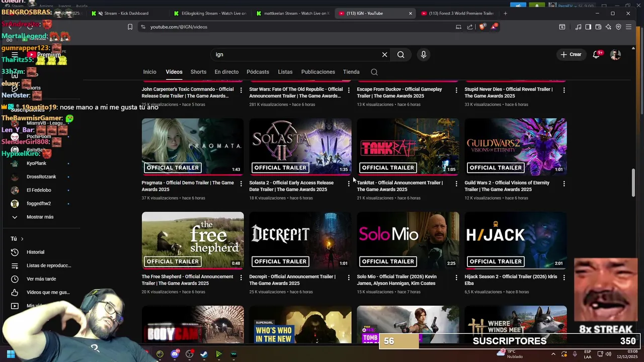Open options menu for TankRat video
This screenshot has width=644, height=362.
click(x=456, y=184)
